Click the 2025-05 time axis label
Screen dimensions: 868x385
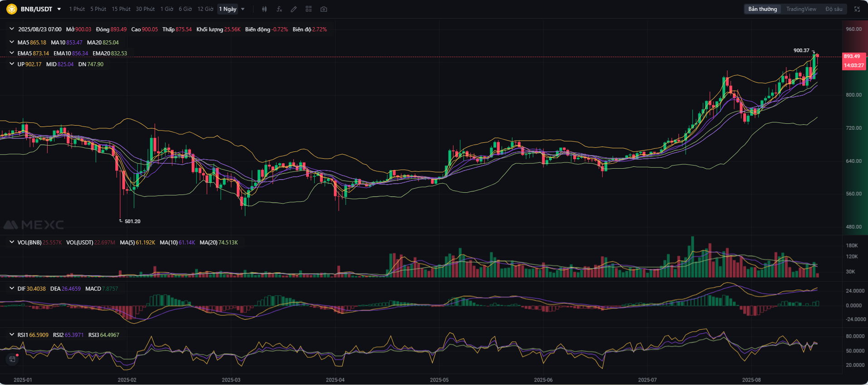click(x=439, y=380)
